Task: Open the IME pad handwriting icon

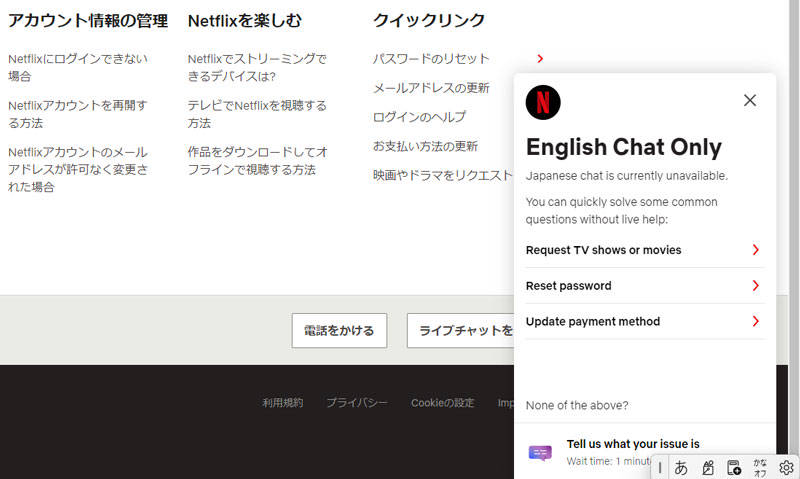Action: click(x=708, y=467)
